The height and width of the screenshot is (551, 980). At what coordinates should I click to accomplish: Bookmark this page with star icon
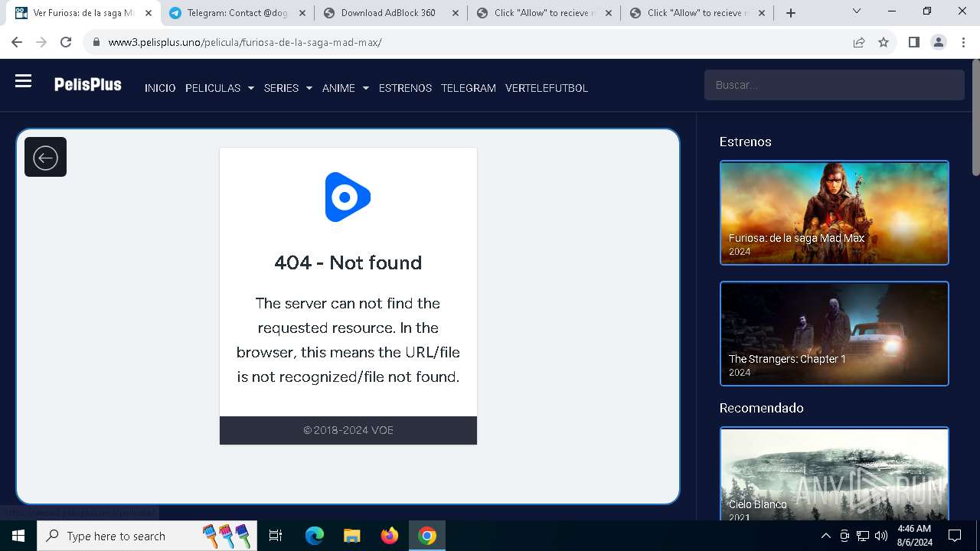pos(884,42)
